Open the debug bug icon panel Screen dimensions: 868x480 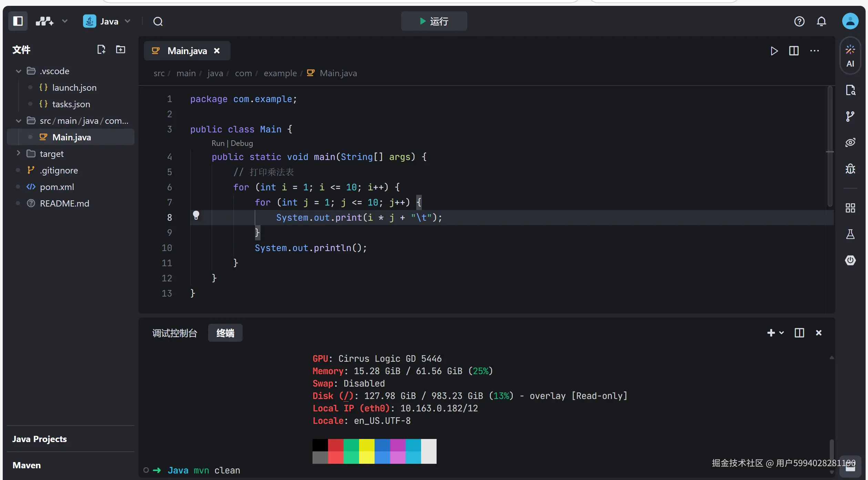coord(850,169)
